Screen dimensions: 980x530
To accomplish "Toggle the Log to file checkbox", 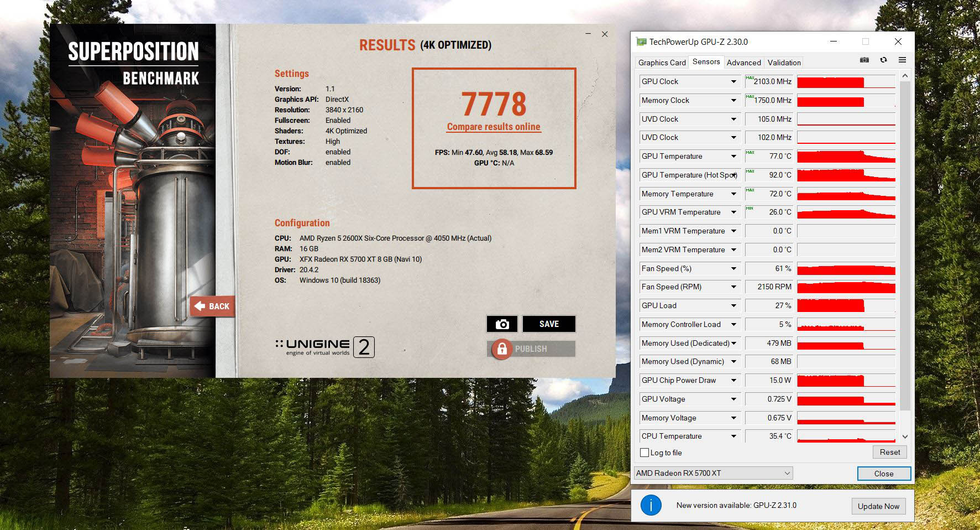I will [644, 453].
